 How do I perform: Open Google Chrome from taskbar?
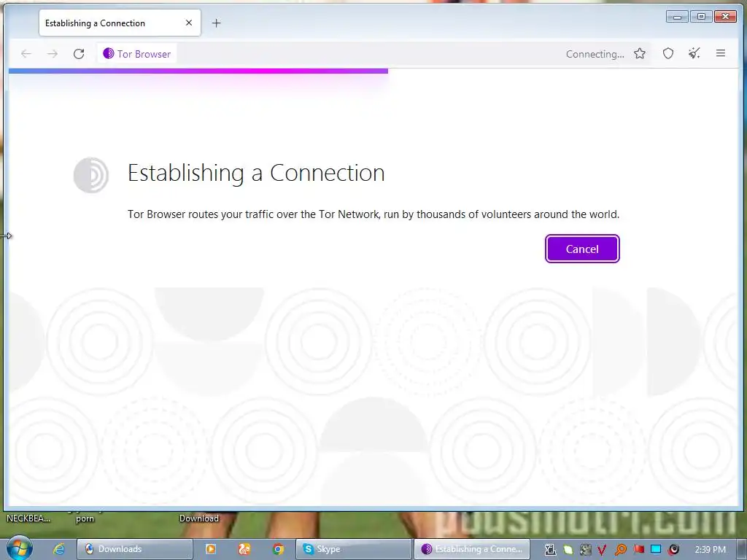coord(278,549)
